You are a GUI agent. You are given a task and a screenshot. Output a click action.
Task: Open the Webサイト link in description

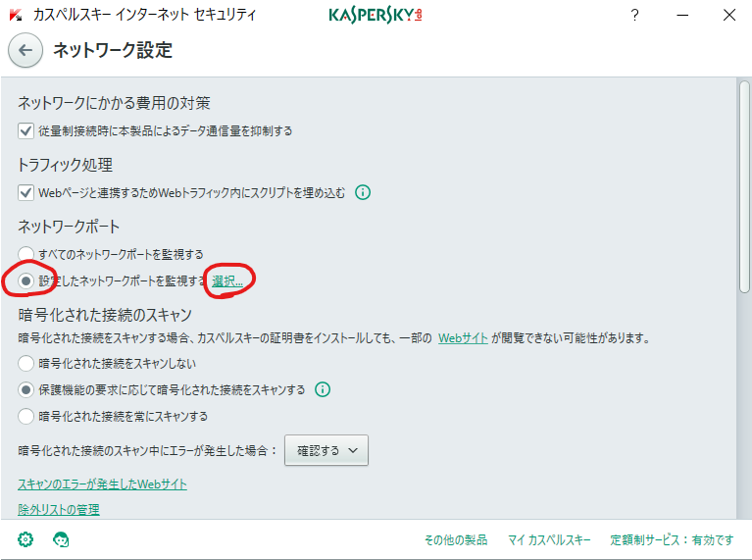pos(463,337)
